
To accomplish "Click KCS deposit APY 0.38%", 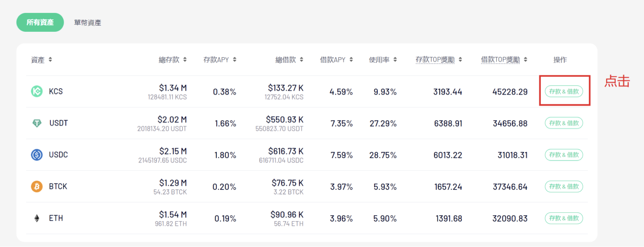I will [225, 92].
